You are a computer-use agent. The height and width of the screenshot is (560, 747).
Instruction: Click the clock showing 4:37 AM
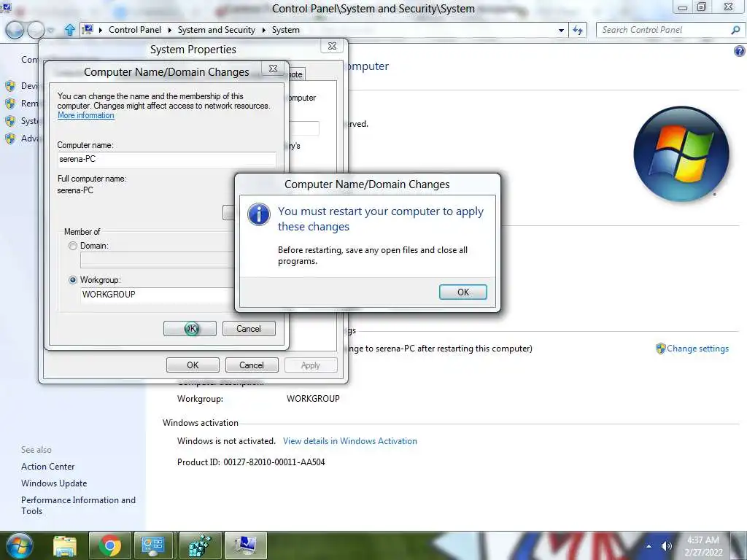(x=704, y=546)
